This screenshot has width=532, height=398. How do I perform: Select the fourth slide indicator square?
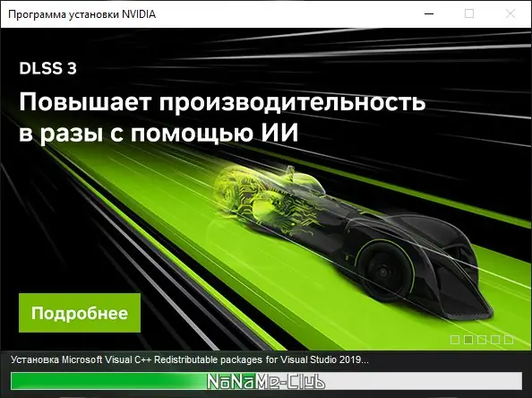495,340
